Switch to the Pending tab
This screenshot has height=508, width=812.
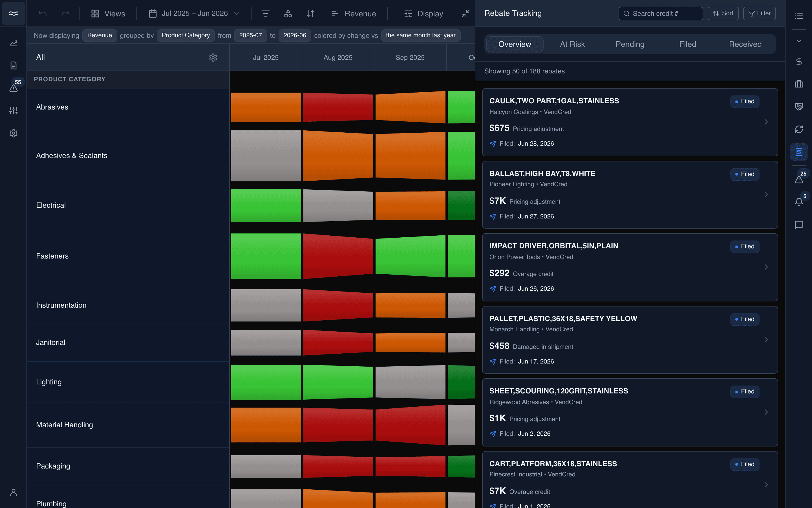pos(630,44)
